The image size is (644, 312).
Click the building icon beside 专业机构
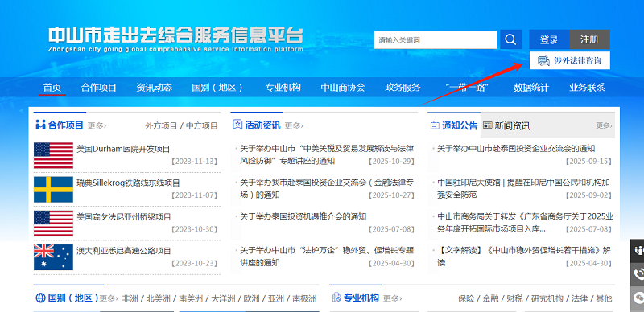click(336, 298)
